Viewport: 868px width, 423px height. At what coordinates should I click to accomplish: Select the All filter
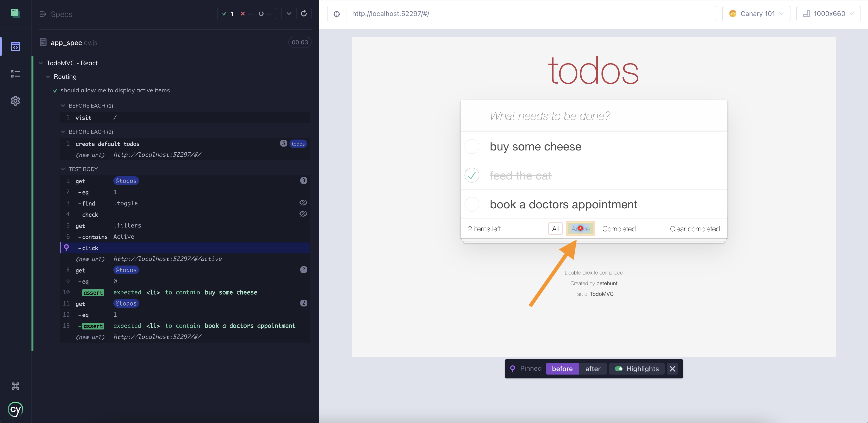click(555, 228)
